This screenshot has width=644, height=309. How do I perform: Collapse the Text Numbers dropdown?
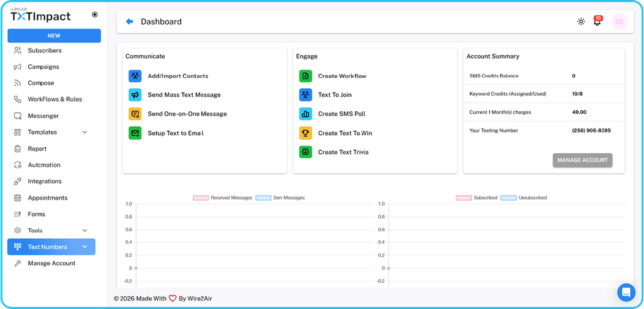click(85, 247)
